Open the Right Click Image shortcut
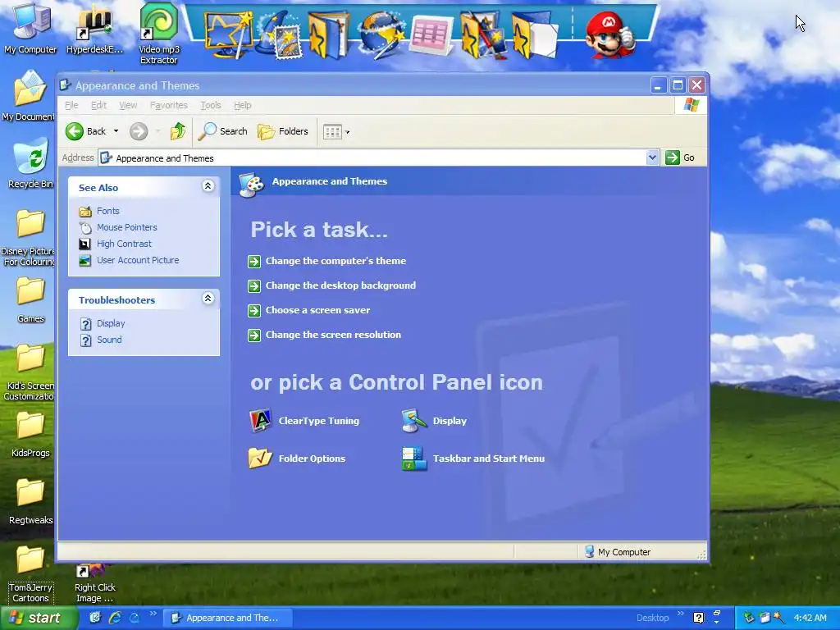This screenshot has height=630, width=840. pyautogui.click(x=95, y=584)
